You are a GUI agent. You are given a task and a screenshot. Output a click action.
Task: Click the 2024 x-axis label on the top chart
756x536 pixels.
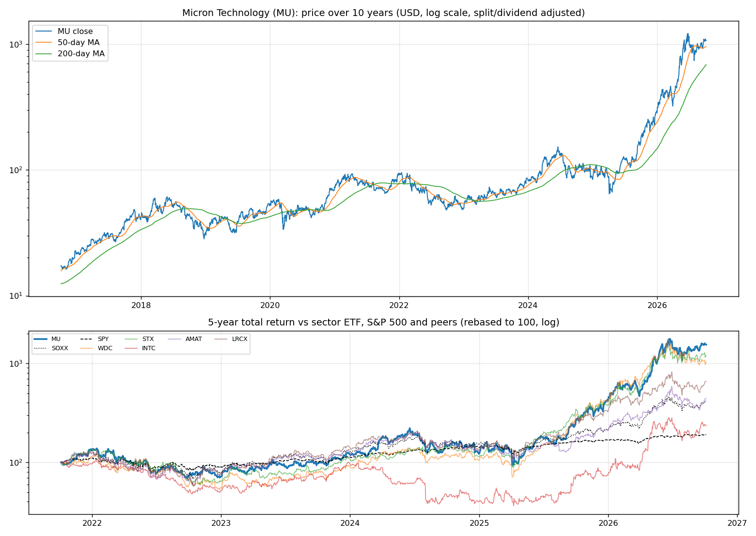528,306
